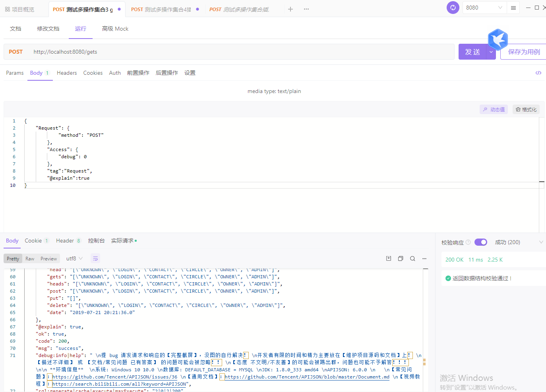Switch response view to Preview
The width and height of the screenshot is (546, 392).
48,258
